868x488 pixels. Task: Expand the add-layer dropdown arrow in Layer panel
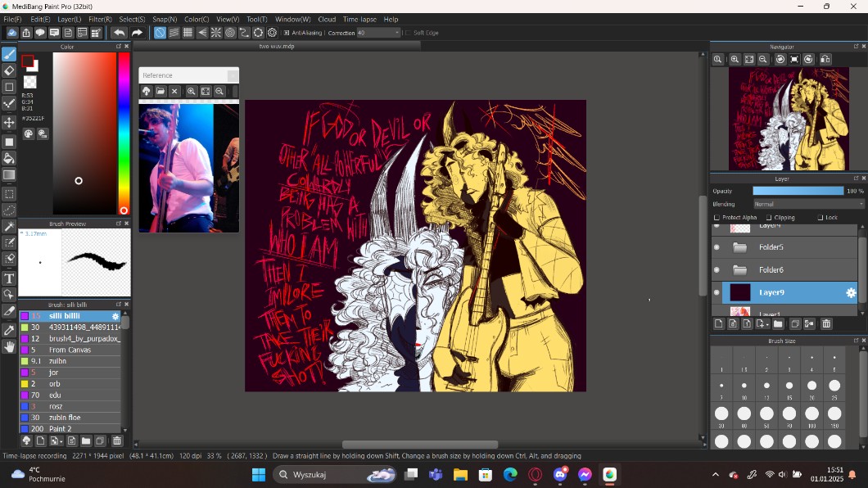(769, 325)
